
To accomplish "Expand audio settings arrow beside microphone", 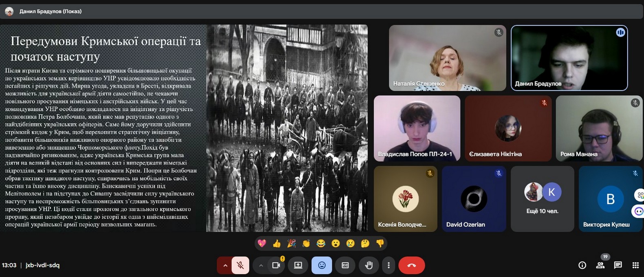I will [x=225, y=266].
